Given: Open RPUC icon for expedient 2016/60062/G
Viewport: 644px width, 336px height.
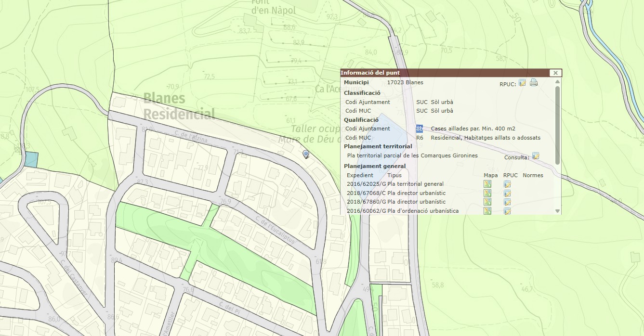Looking at the screenshot, I should coord(507,211).
